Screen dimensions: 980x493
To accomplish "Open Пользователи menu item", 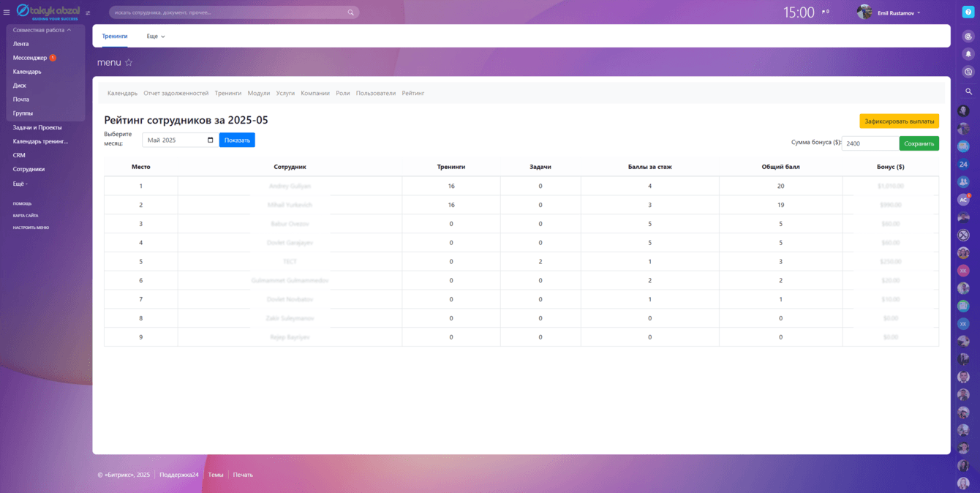I will point(376,94).
